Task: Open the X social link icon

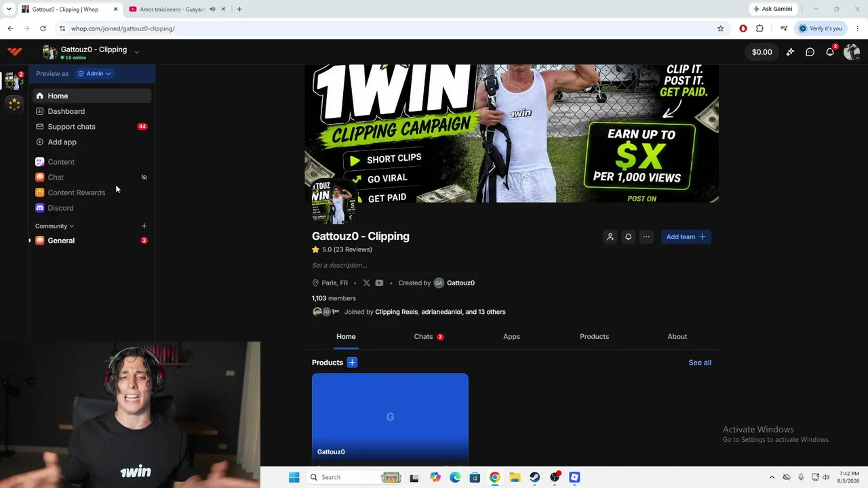Action: (366, 283)
